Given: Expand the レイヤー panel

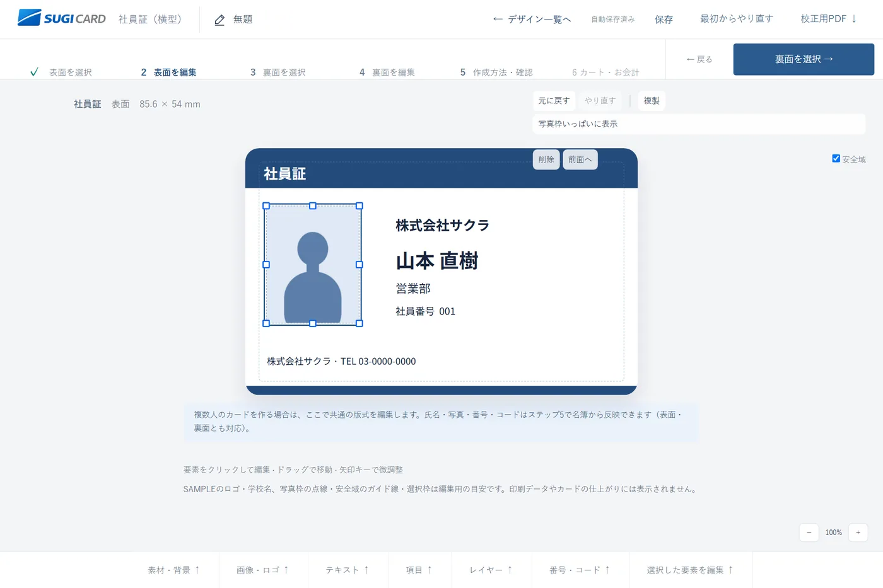Looking at the screenshot, I should pos(491,570).
